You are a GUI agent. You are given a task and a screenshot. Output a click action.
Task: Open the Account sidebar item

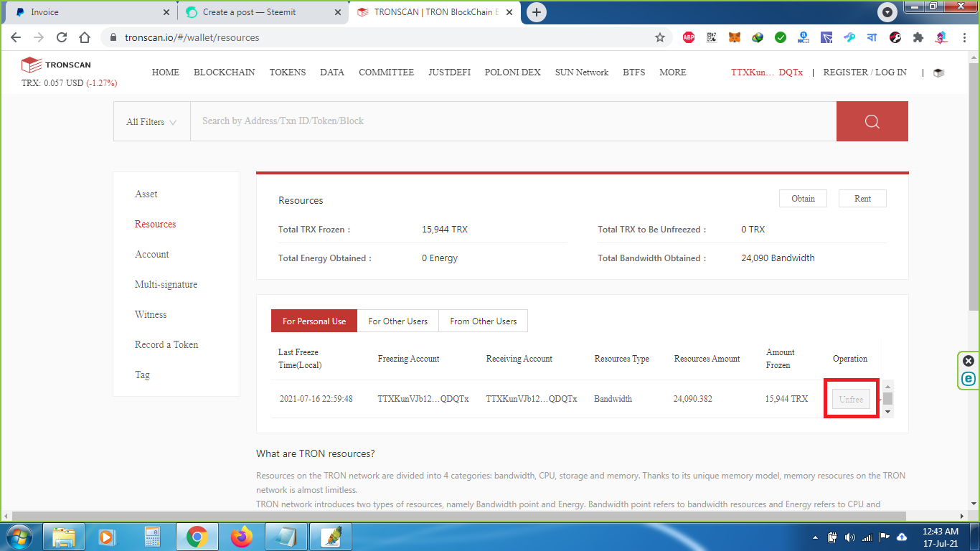click(x=152, y=255)
